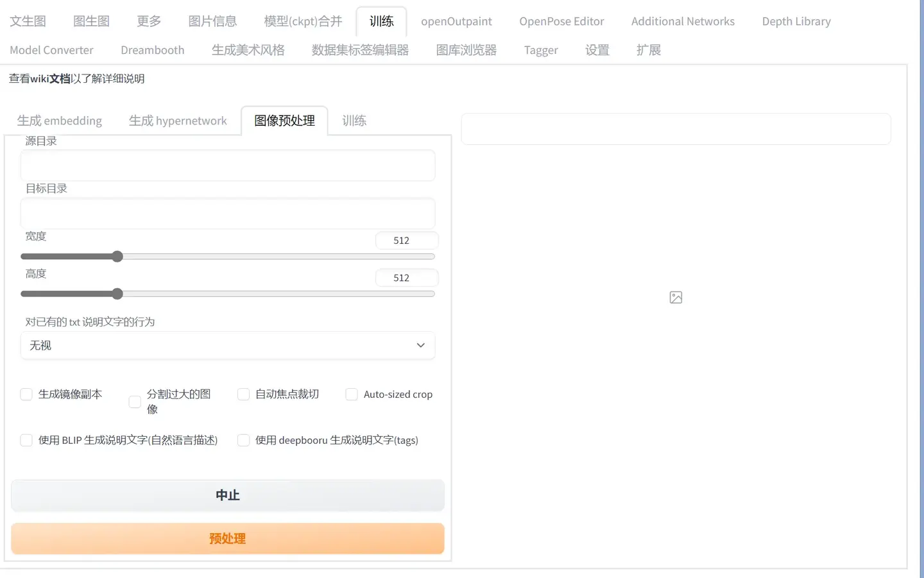The height and width of the screenshot is (578, 924).
Task: Switch to the 文生图 tab
Action: (28, 21)
